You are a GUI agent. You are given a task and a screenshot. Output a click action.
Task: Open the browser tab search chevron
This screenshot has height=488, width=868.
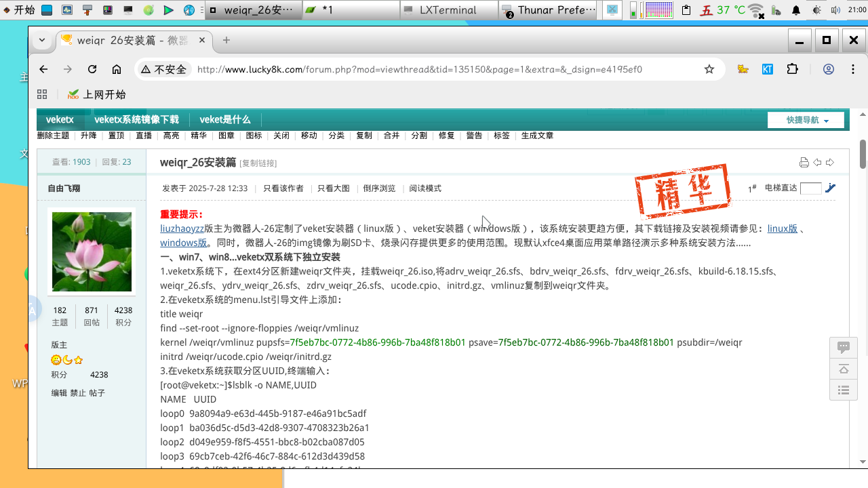click(42, 40)
